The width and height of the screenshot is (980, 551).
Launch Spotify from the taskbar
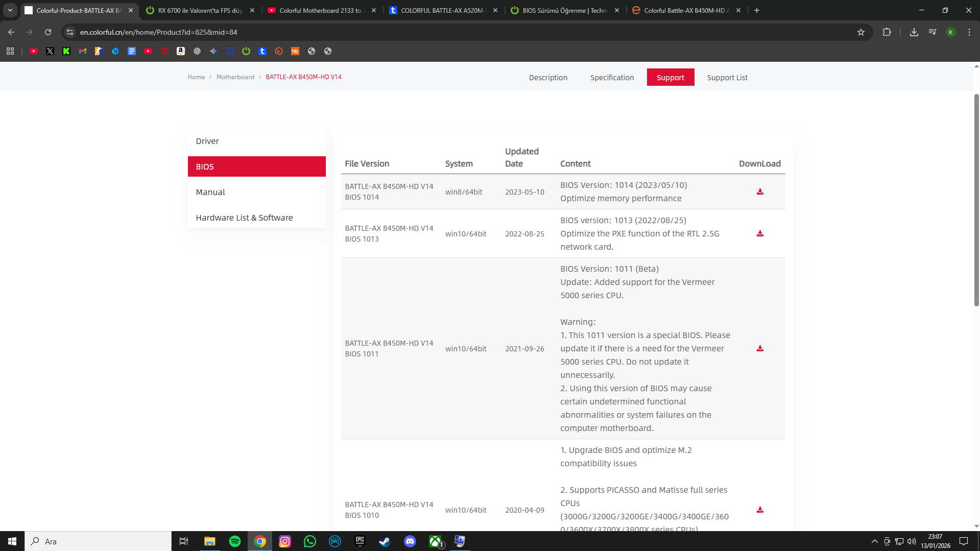pos(235,541)
